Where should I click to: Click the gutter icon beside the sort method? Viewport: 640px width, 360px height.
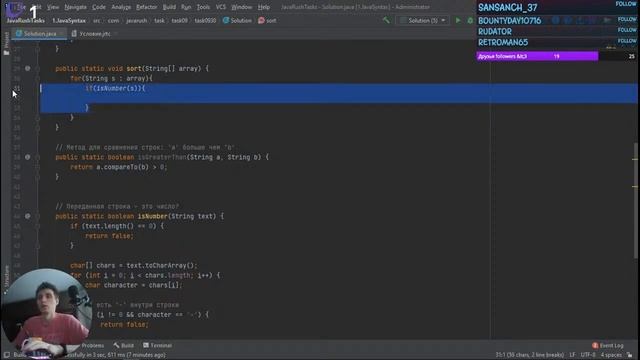(x=27, y=68)
